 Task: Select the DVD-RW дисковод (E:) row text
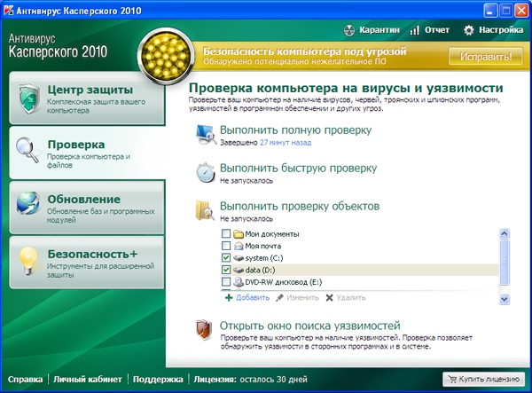[x=284, y=282]
